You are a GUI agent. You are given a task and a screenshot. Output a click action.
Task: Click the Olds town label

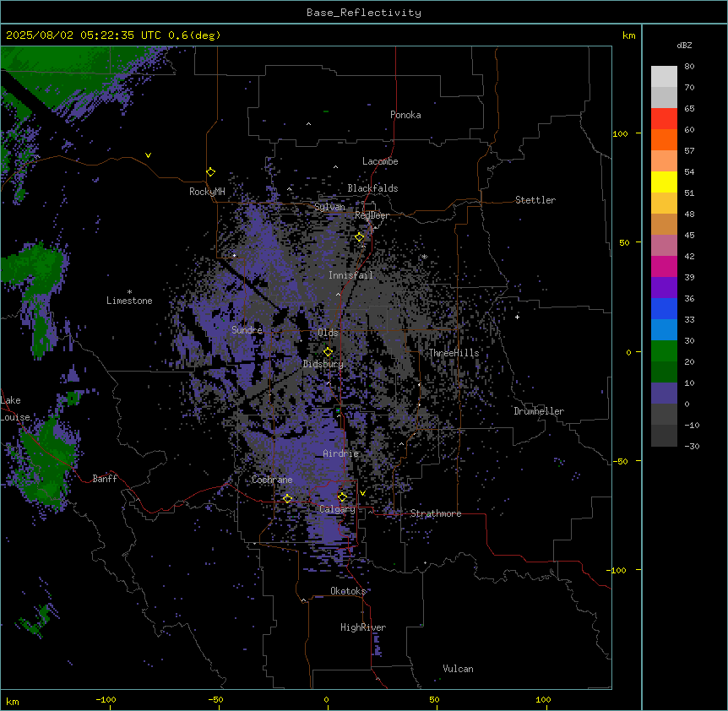tap(328, 333)
